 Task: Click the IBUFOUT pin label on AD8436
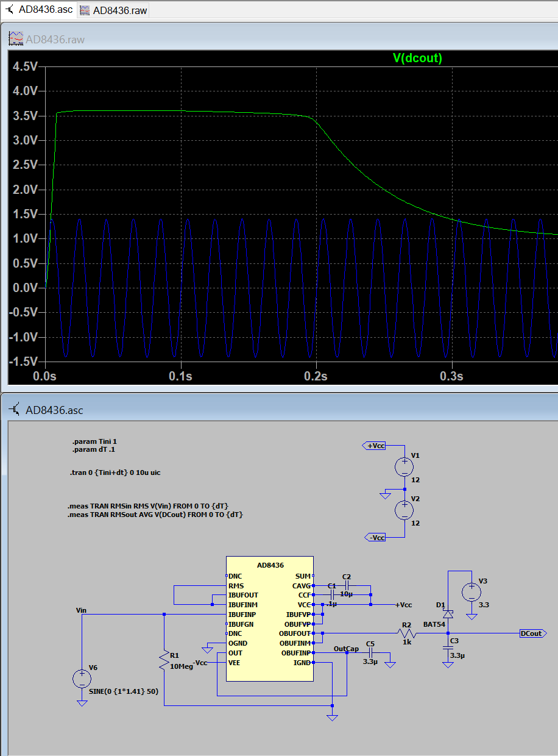click(x=243, y=595)
